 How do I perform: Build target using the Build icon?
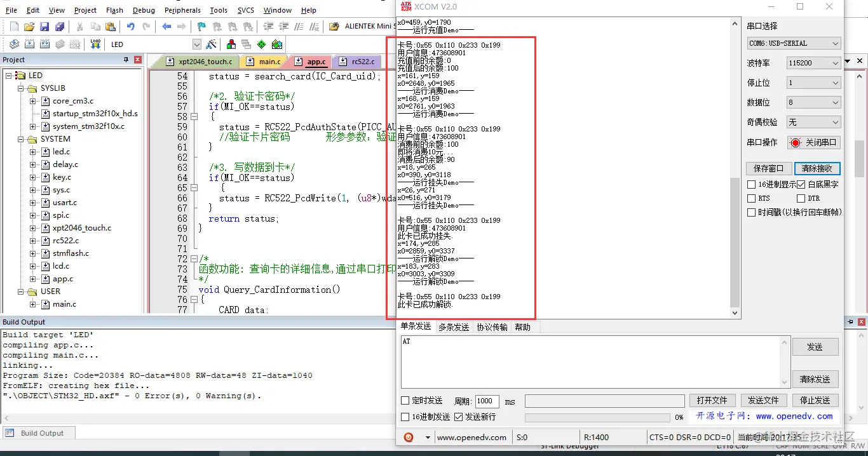coord(29,44)
